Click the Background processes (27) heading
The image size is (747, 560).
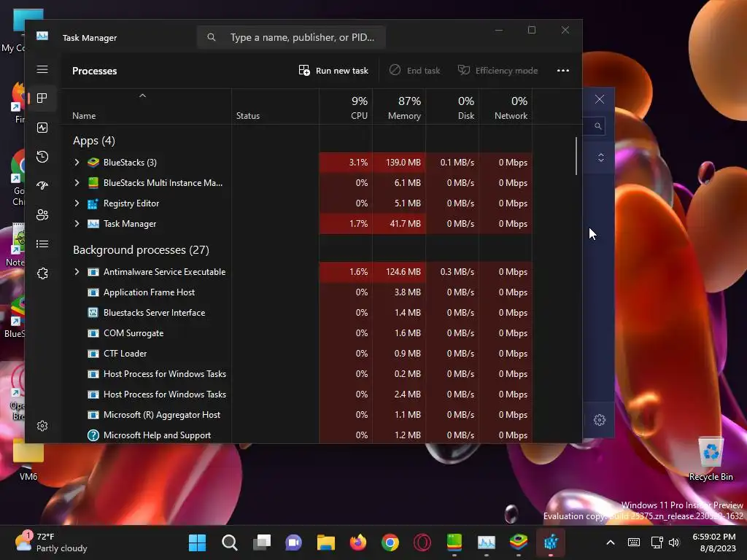141,250
